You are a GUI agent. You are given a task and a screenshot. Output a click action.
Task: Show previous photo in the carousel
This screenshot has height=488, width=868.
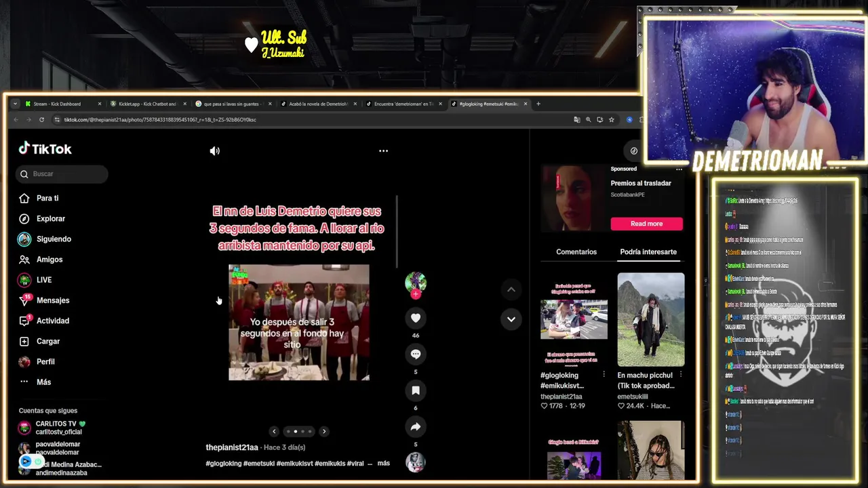[274, 431]
